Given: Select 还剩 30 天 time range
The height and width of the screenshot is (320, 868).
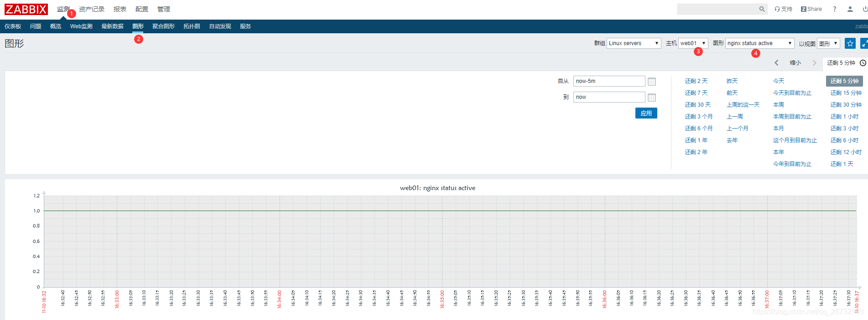Looking at the screenshot, I should coord(698,105).
